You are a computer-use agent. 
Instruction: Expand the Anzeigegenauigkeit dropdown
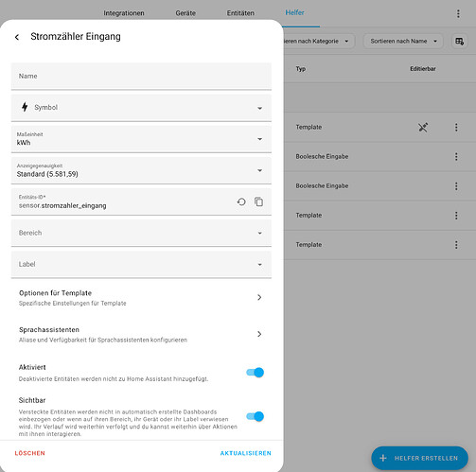point(141,170)
